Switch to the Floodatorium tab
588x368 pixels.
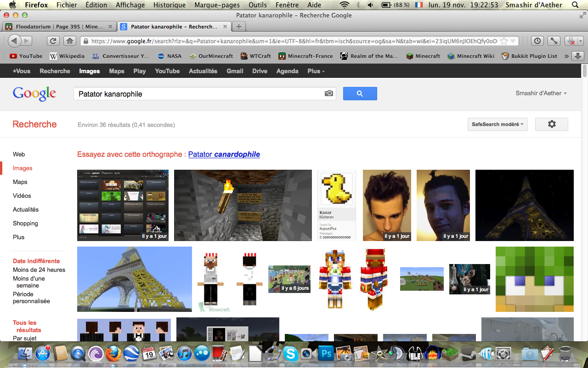(60, 26)
